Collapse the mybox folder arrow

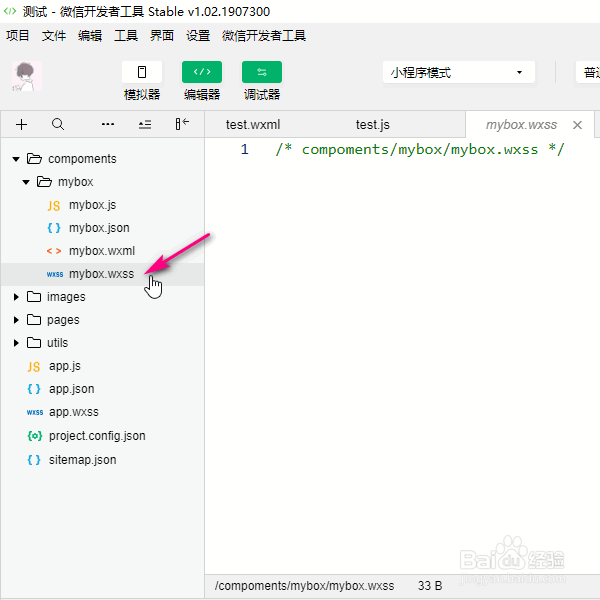click(26, 182)
